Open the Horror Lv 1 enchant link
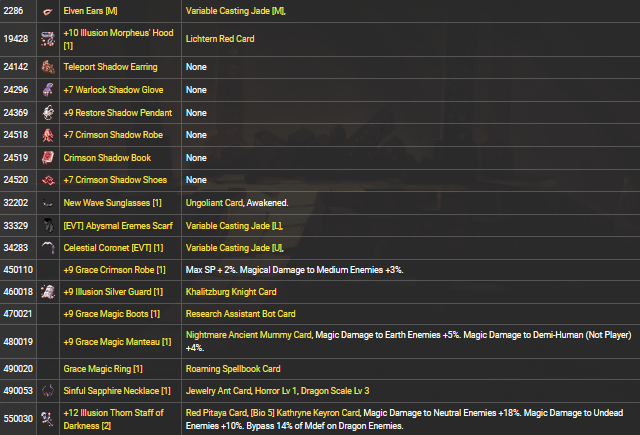 [276, 391]
